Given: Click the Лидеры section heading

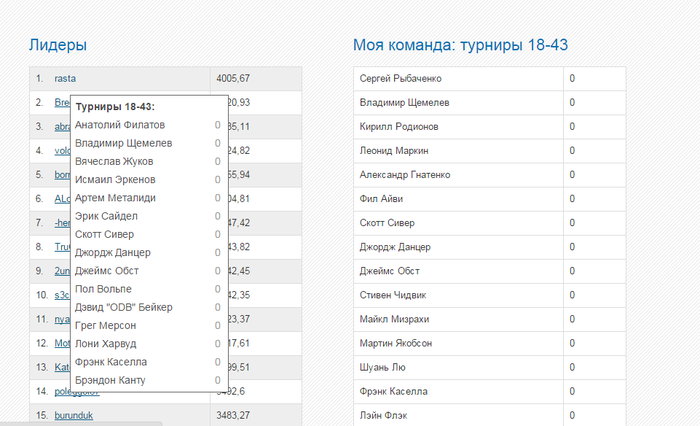Looking at the screenshot, I should [58, 45].
